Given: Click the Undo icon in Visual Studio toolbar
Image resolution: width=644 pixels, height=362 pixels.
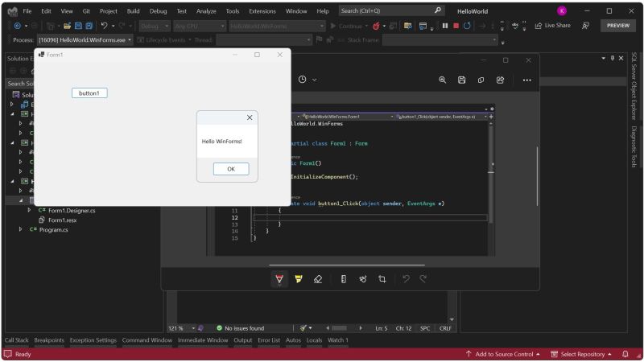Looking at the screenshot, I should tap(105, 26).
